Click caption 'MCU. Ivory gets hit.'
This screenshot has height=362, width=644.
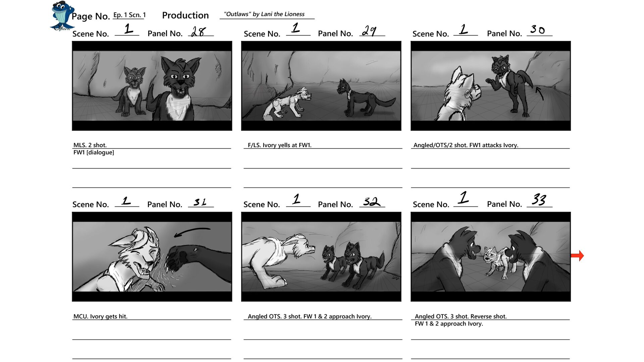pyautogui.click(x=100, y=316)
